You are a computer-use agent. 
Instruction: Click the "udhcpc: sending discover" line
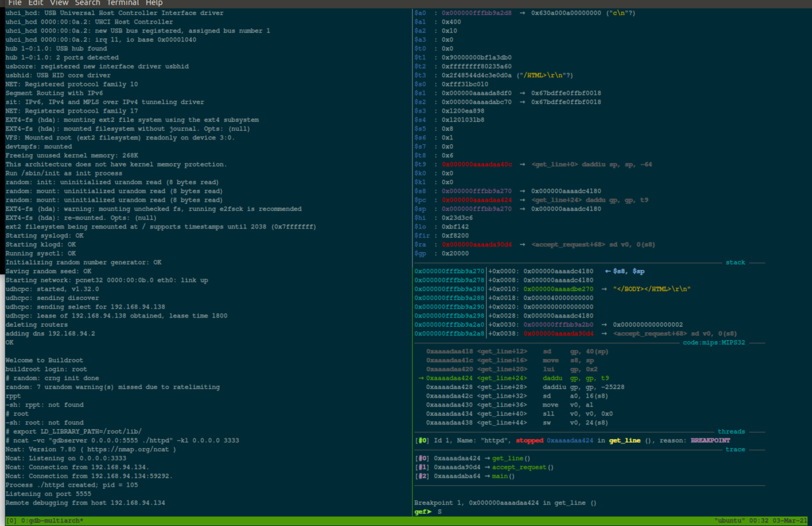tap(52, 298)
